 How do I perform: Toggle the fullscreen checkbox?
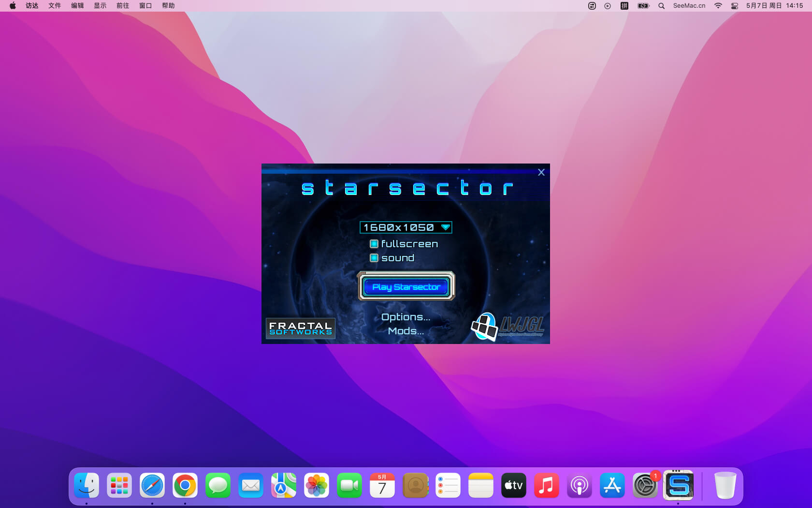(374, 244)
